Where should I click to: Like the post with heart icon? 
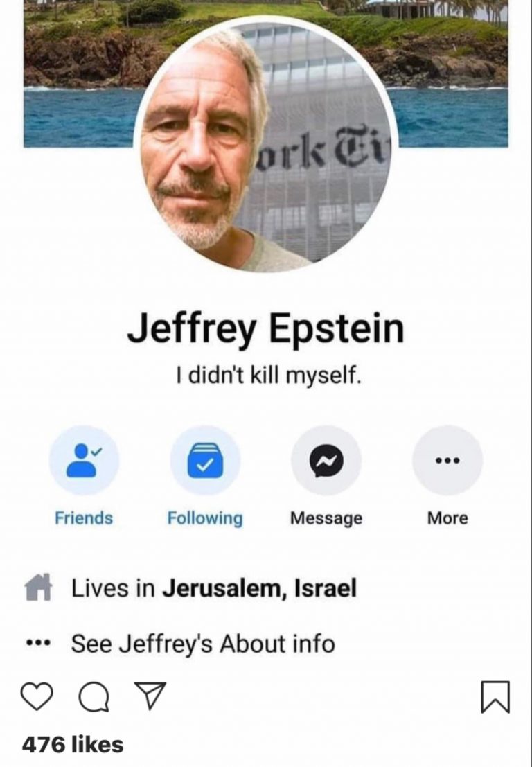[x=37, y=696]
